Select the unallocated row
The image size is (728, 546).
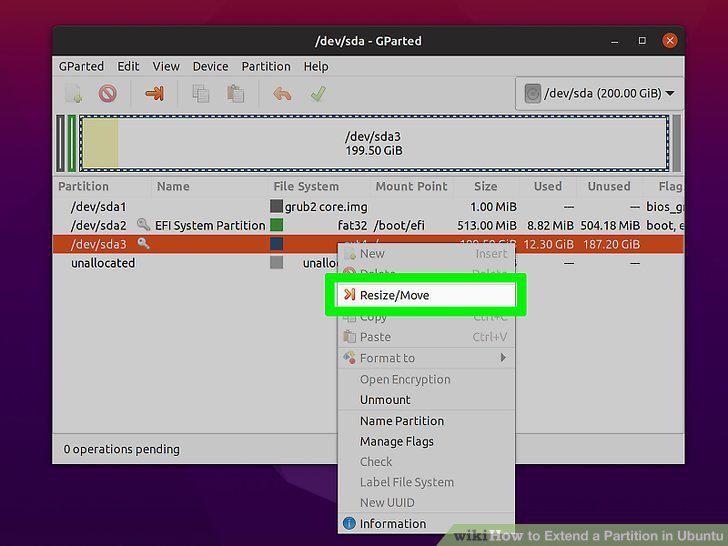click(x=368, y=263)
